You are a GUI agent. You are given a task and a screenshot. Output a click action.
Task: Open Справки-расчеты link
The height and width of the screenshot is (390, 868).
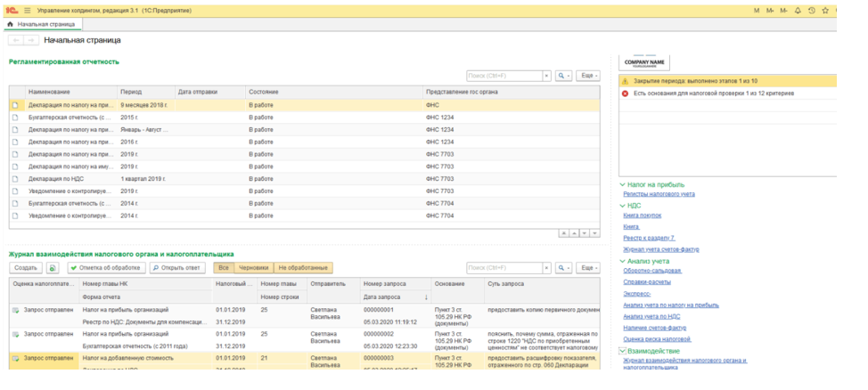pos(647,281)
